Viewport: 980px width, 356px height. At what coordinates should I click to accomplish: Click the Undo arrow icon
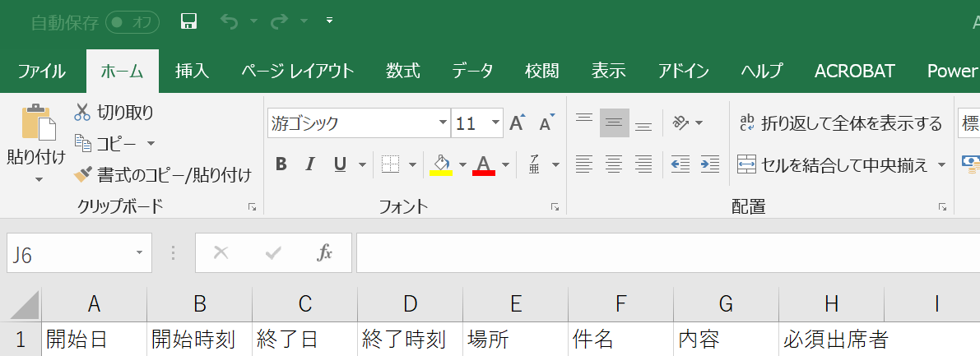[230, 22]
